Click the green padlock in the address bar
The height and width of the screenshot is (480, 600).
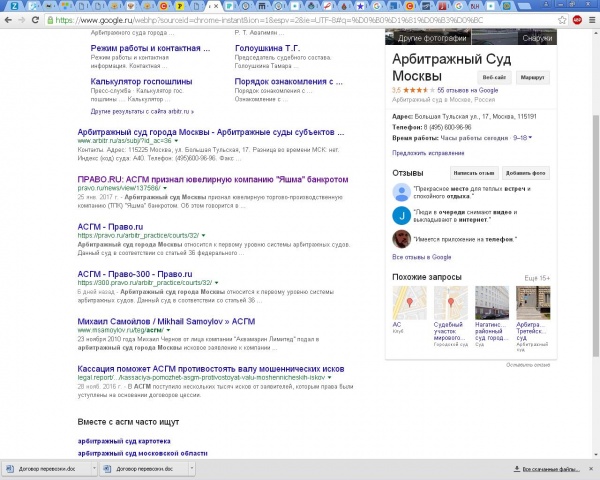click(x=50, y=20)
